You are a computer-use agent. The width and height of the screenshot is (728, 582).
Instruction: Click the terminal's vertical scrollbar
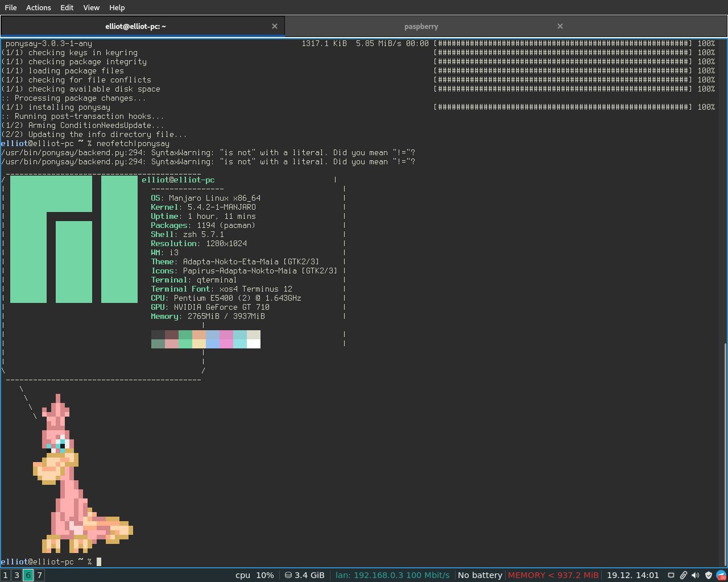pos(725,455)
